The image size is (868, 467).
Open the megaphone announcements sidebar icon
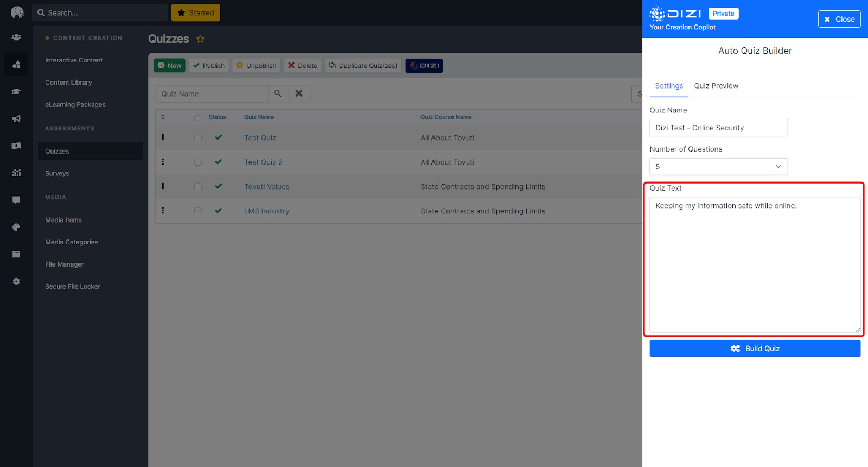point(16,118)
